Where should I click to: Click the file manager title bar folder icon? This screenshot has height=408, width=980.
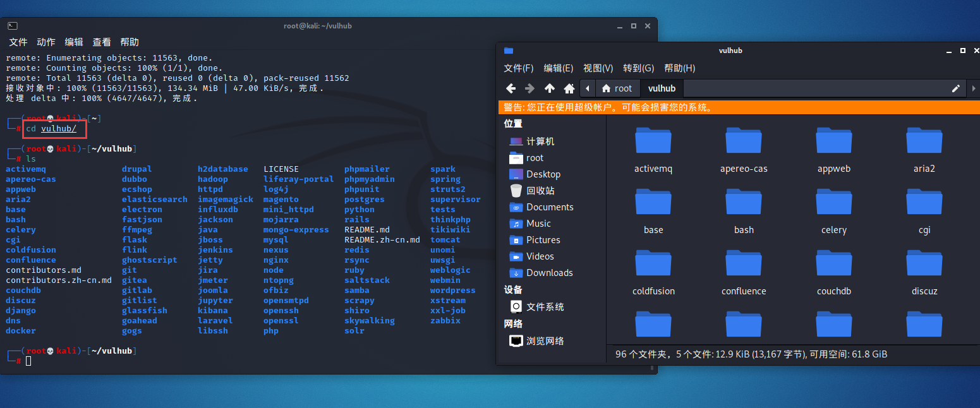coord(509,51)
